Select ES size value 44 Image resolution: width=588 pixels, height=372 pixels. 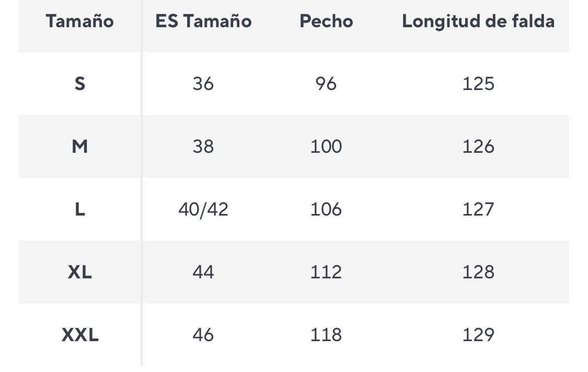(203, 272)
